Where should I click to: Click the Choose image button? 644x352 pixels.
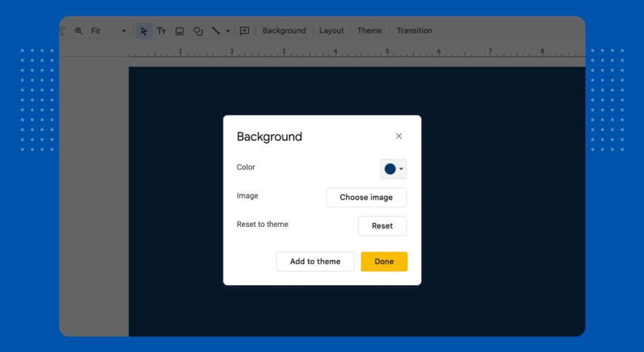pyautogui.click(x=366, y=197)
